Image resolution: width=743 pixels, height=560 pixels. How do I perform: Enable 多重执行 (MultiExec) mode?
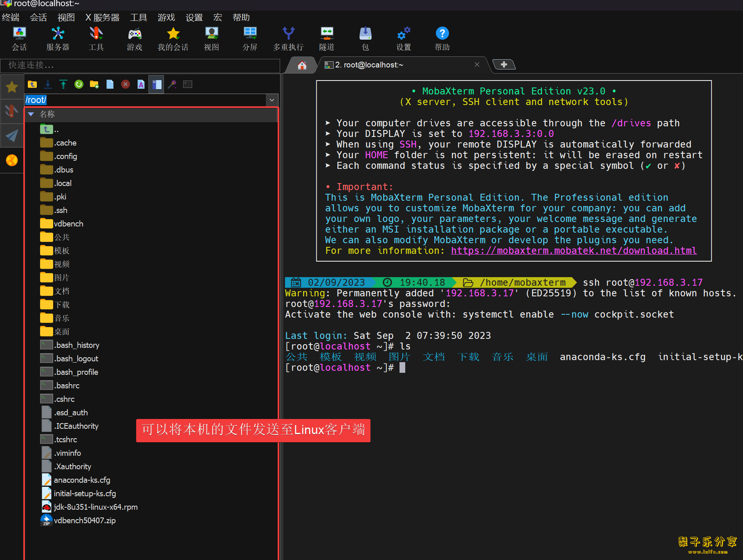[x=288, y=39]
